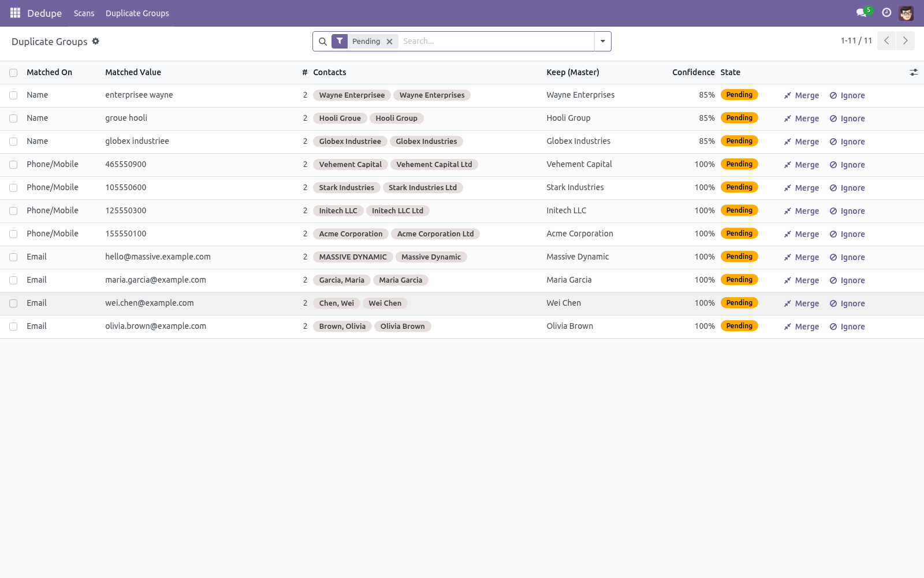Select the olivia.brown@example.com row checkbox

pos(13,327)
